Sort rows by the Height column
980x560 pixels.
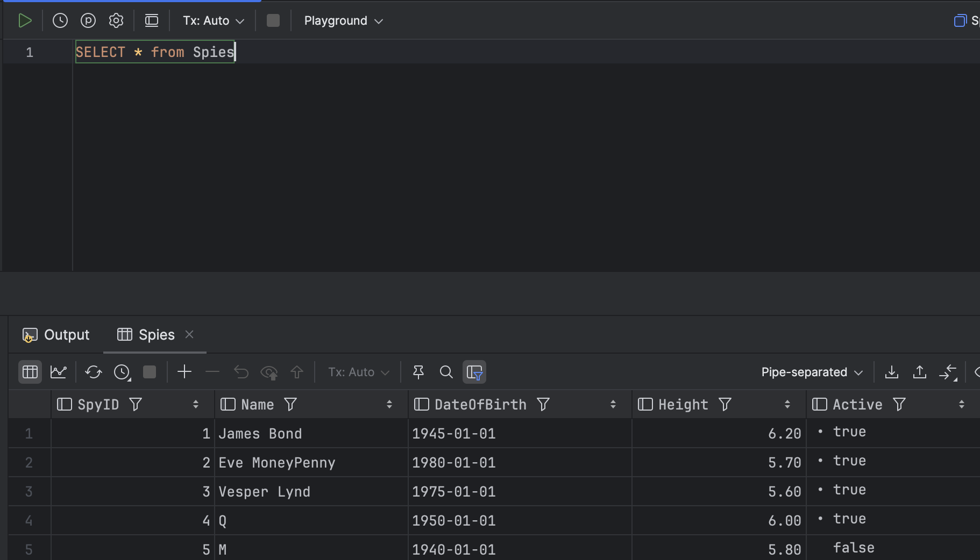(787, 404)
